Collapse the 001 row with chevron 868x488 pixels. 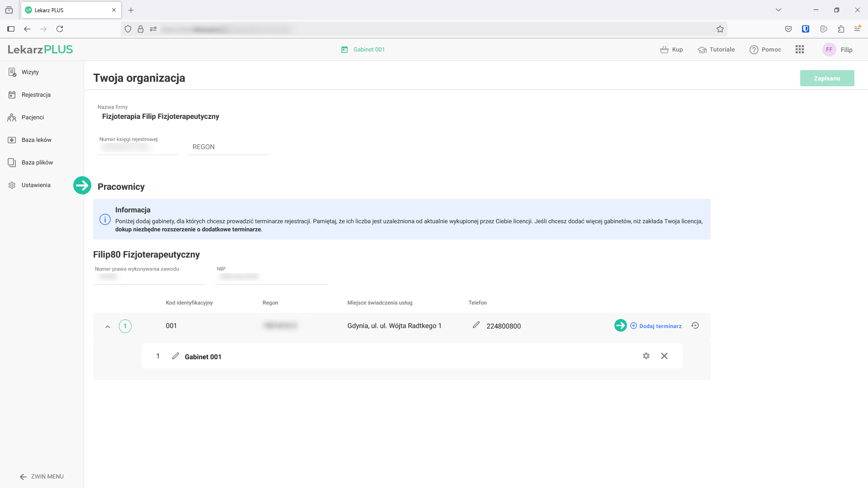click(108, 326)
